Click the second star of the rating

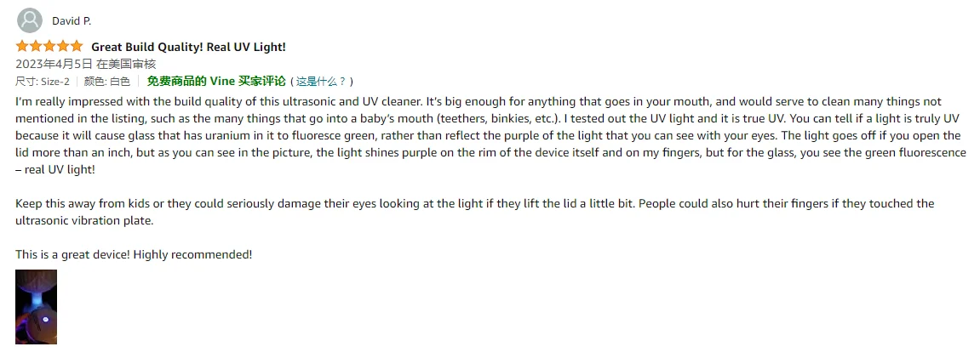point(36,46)
